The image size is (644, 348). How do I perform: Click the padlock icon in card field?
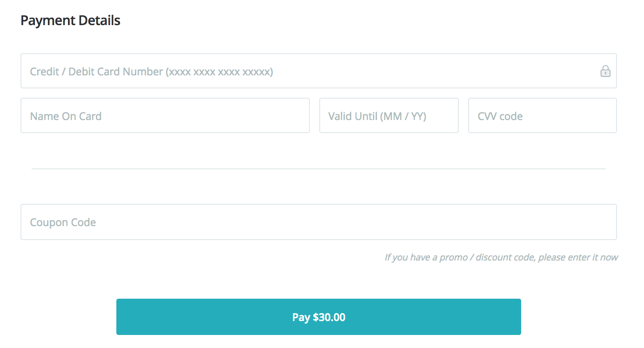click(605, 71)
